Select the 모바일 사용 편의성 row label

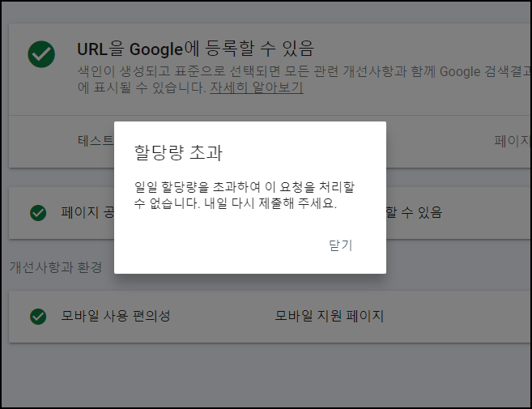116,316
